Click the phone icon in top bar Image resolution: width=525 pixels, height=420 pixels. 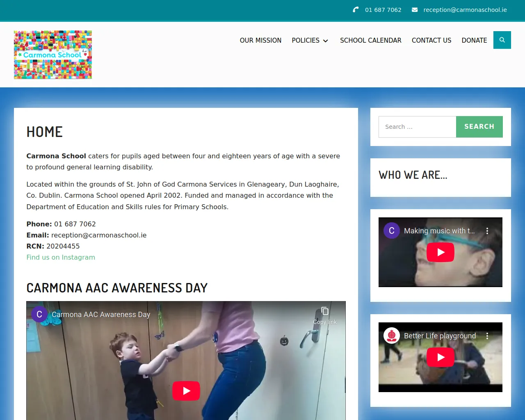click(356, 9)
